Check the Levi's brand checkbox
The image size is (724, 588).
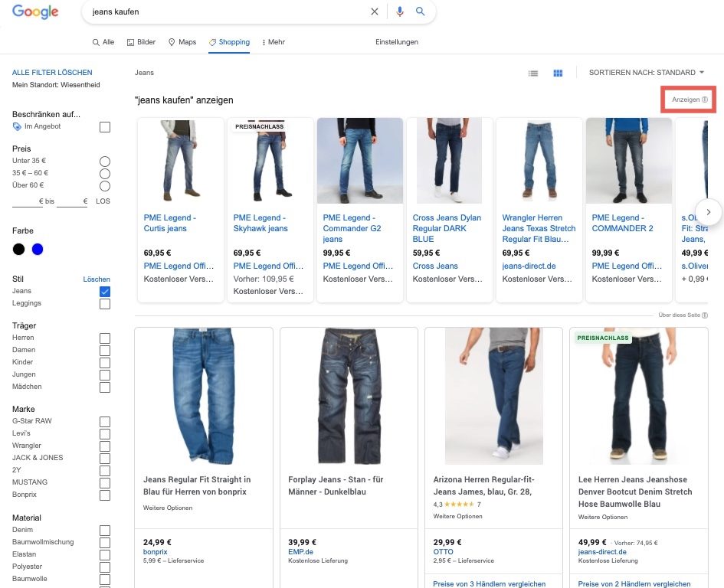pos(105,434)
